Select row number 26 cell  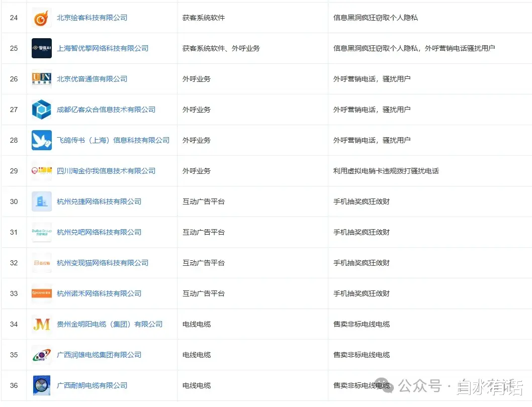[x=14, y=79]
